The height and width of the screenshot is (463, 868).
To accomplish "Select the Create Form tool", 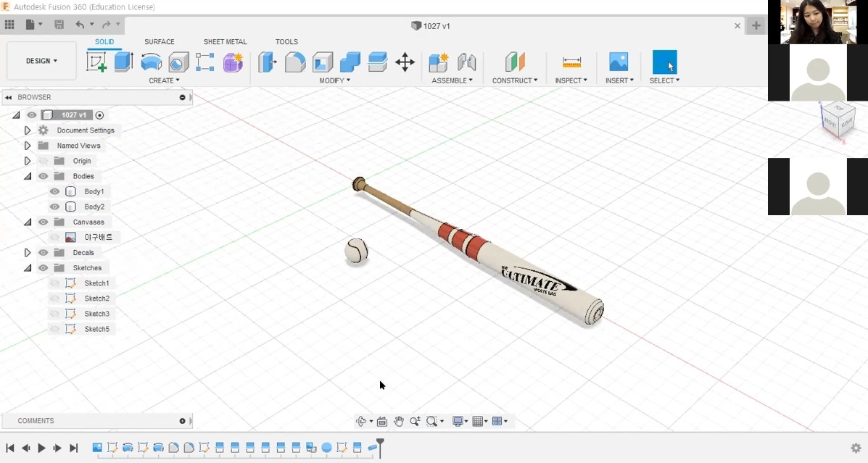I will [233, 62].
